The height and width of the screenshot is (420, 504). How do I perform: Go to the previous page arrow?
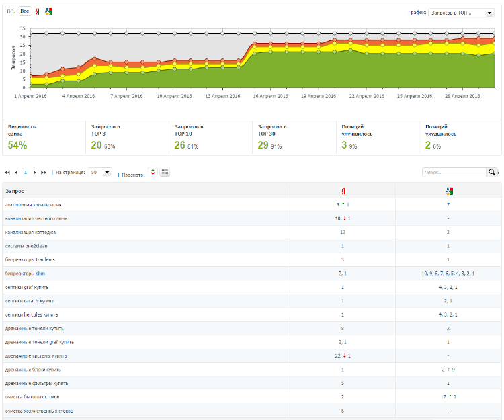(x=16, y=173)
